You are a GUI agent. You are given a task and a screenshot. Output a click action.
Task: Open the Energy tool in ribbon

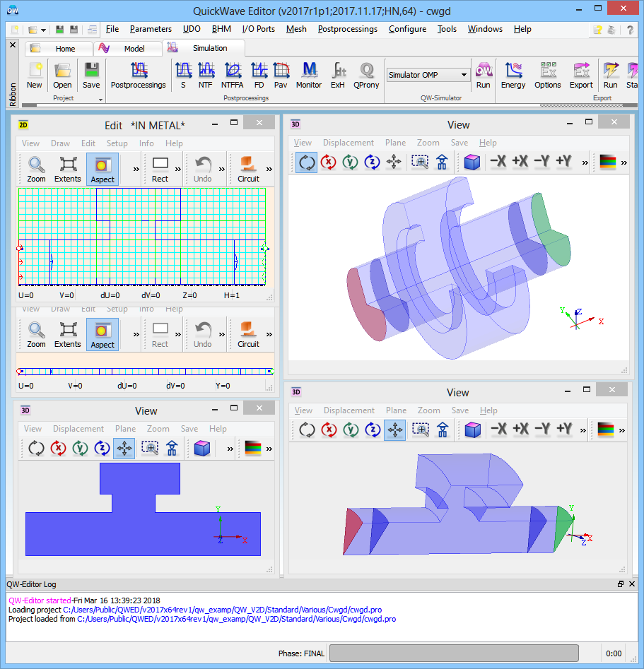(513, 75)
